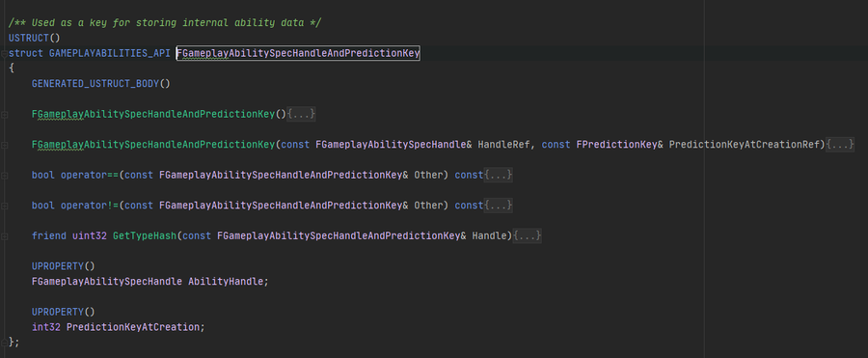Click the AbilityHandle member name
Screen dimensions: 868x358
pos(226,282)
